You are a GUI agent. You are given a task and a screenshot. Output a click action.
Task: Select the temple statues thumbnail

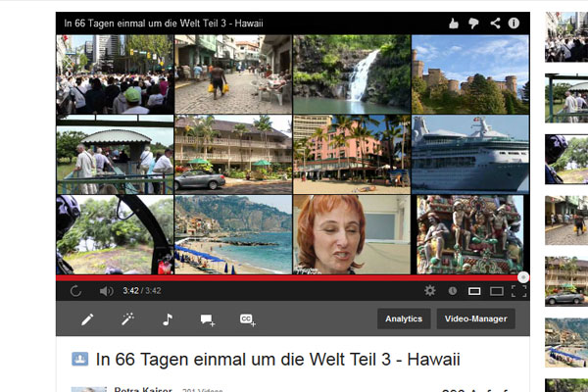[469, 234]
